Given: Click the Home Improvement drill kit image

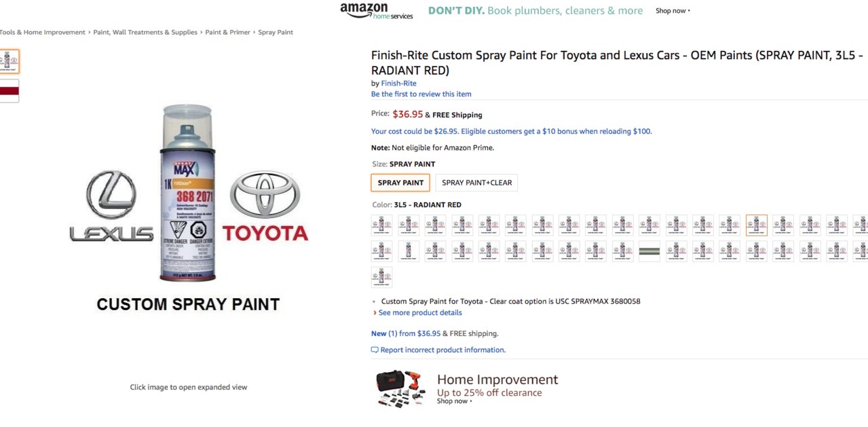Looking at the screenshot, I should tap(400, 388).
